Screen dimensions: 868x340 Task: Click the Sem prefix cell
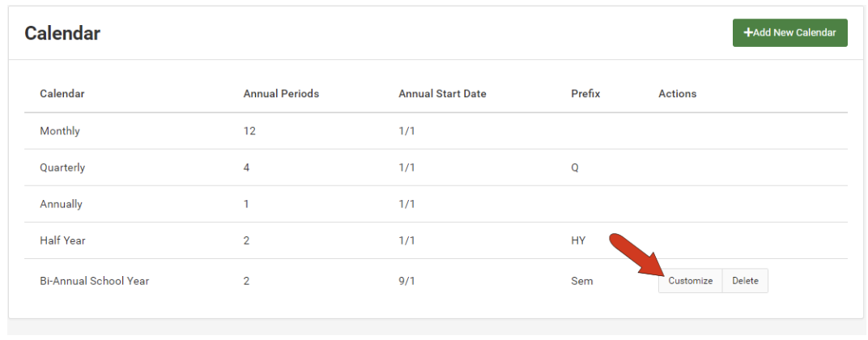pyautogui.click(x=581, y=281)
